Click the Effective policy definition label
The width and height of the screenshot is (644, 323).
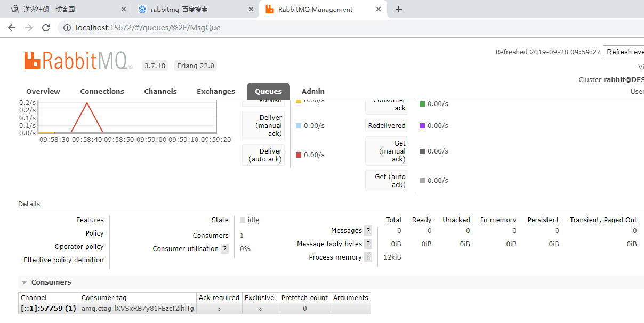pyautogui.click(x=63, y=260)
